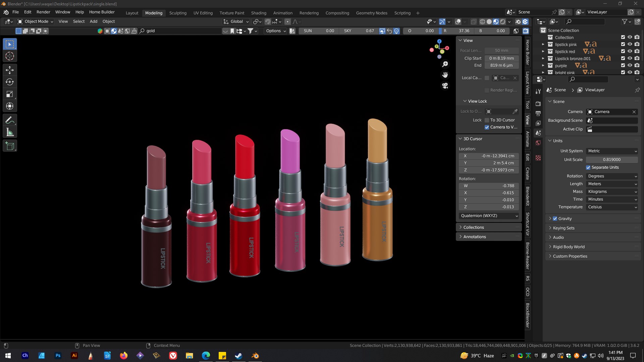Click the gold search field
This screenshot has height=362, width=644.
[183, 31]
